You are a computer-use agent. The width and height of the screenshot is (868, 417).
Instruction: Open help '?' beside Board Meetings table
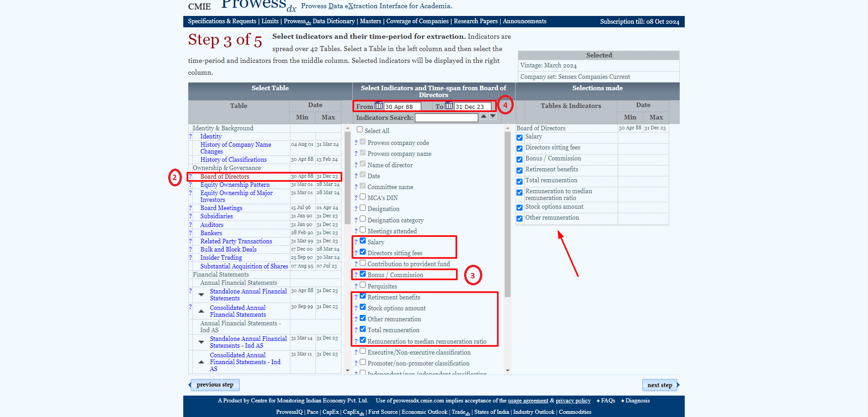click(191, 208)
